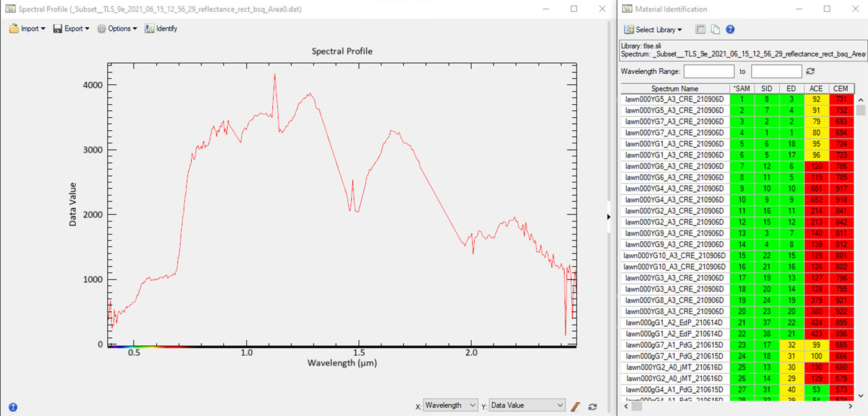This screenshot has width=868, height=416.
Task: Open the Options gear menu
Action: 117,29
